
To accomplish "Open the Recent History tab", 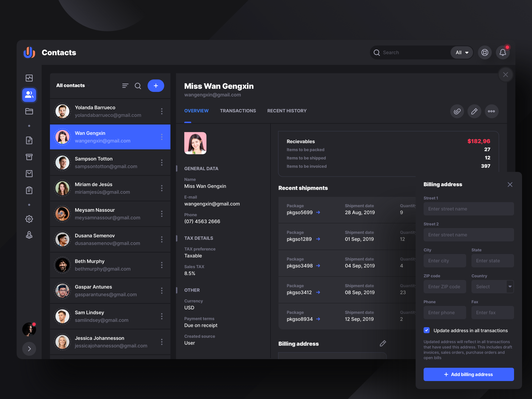I will coord(287,111).
